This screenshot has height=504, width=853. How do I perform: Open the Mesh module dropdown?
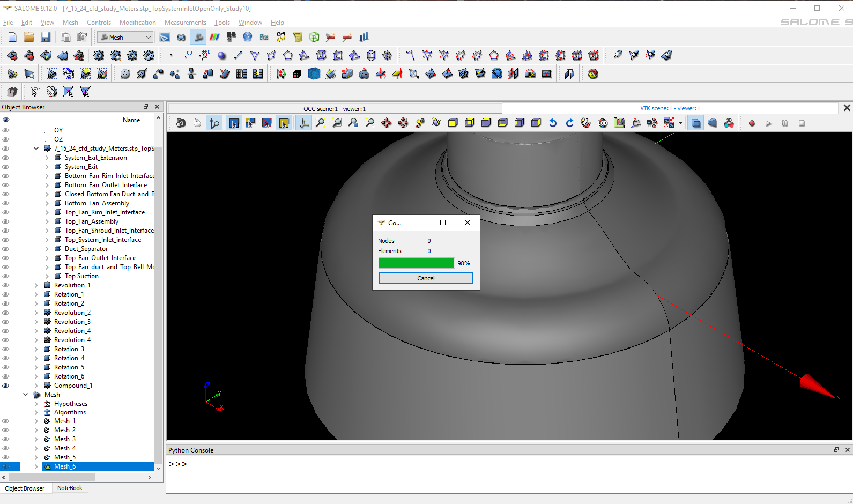(x=126, y=37)
